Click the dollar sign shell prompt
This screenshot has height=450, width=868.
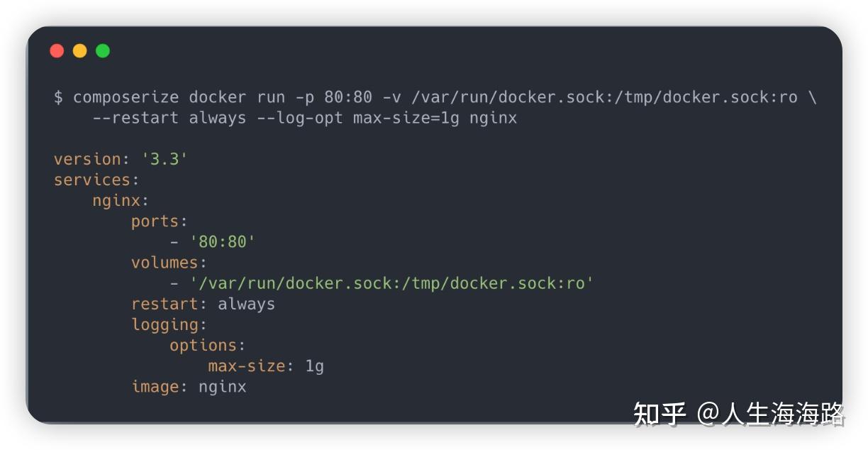click(x=58, y=97)
